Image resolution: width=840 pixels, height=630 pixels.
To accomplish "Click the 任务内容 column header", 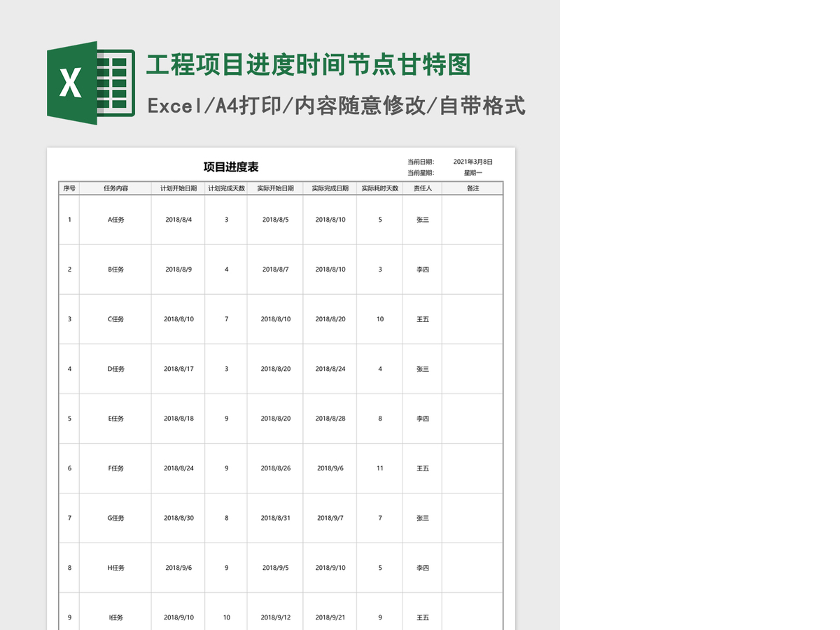I will [115, 188].
